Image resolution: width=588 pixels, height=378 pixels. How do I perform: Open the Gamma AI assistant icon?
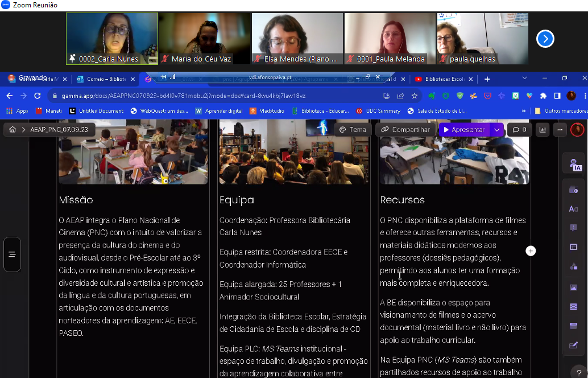click(x=574, y=165)
